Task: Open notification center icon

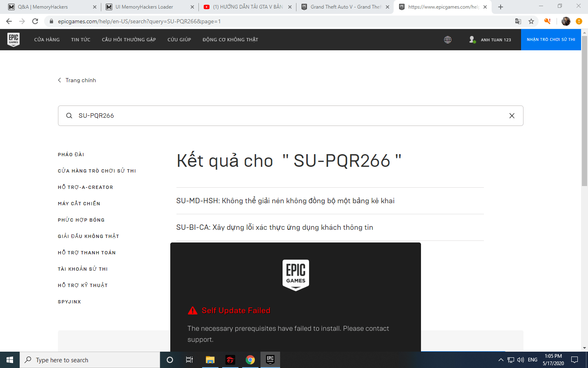Action: tap(575, 360)
